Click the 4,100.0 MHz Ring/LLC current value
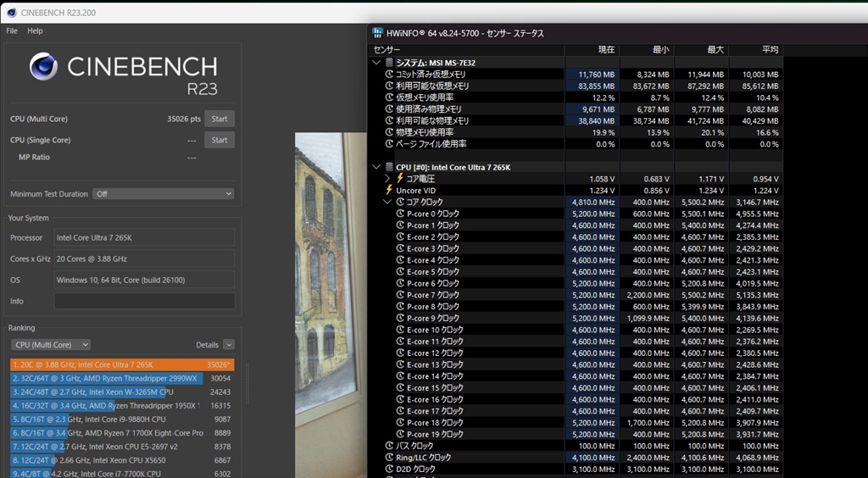 (594, 458)
